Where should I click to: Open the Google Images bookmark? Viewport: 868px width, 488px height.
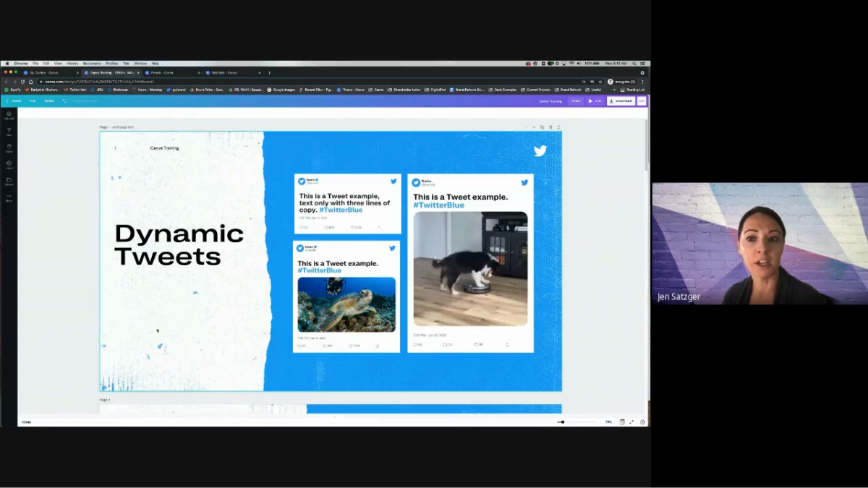point(281,90)
